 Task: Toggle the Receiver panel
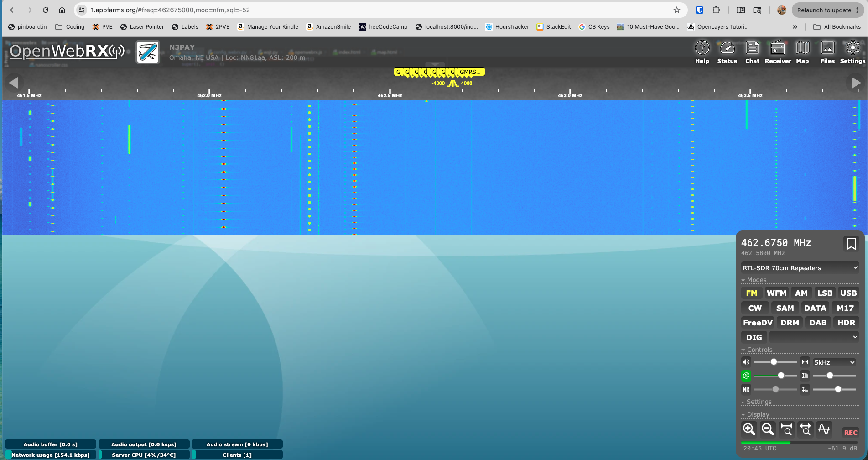click(778, 52)
